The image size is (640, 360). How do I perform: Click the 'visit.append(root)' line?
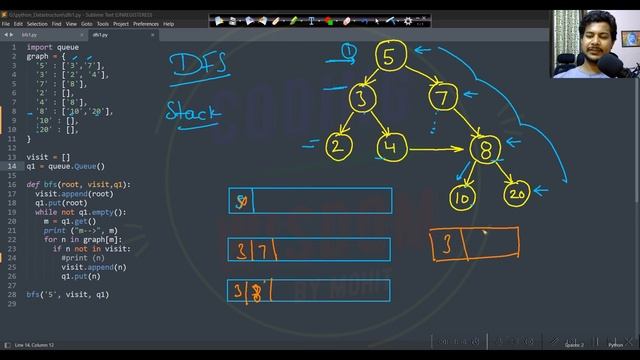coord(74,194)
